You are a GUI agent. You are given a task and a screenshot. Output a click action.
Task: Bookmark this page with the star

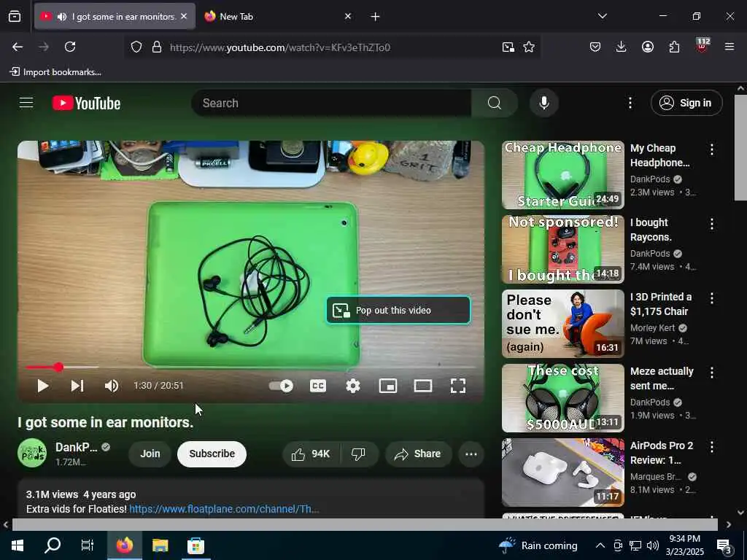click(x=529, y=47)
